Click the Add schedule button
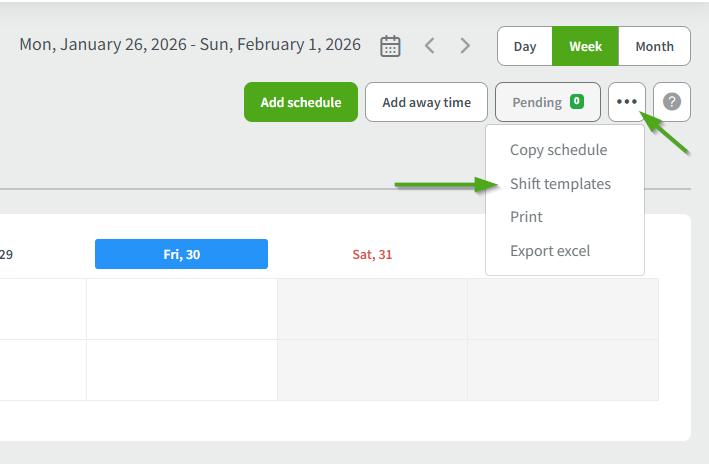Screen dimensions: 709x464 click(x=301, y=102)
